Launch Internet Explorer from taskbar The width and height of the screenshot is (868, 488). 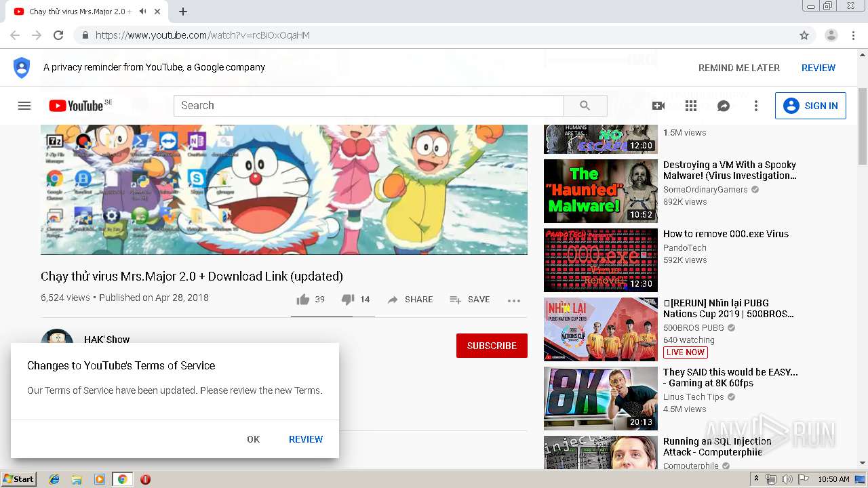(54, 479)
